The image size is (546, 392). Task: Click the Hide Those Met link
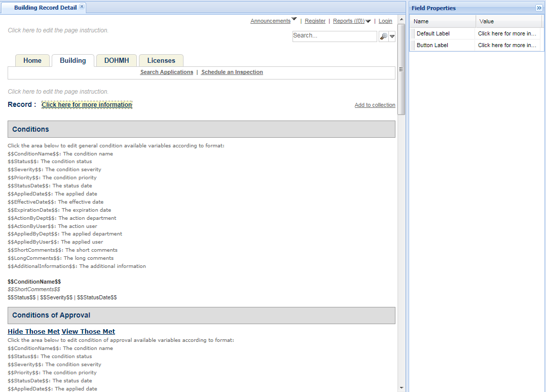(x=33, y=332)
